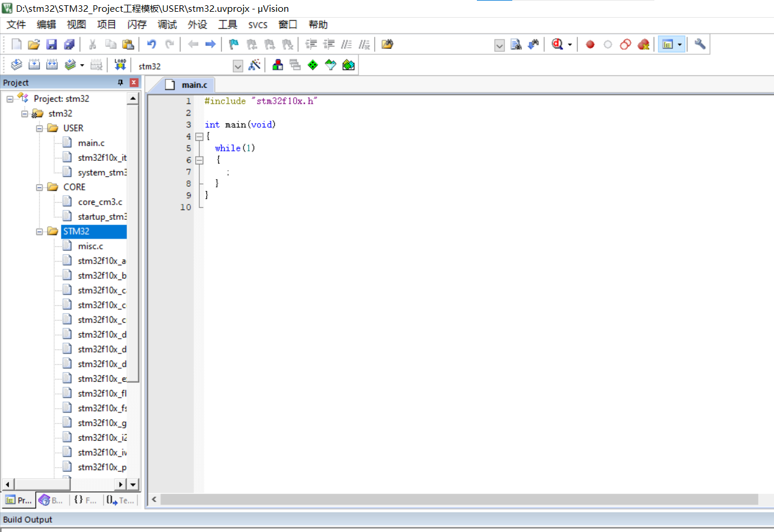Click the Enable/Disable breakpoint circle icon
Viewport: 774px width, 532px height.
[x=608, y=44]
